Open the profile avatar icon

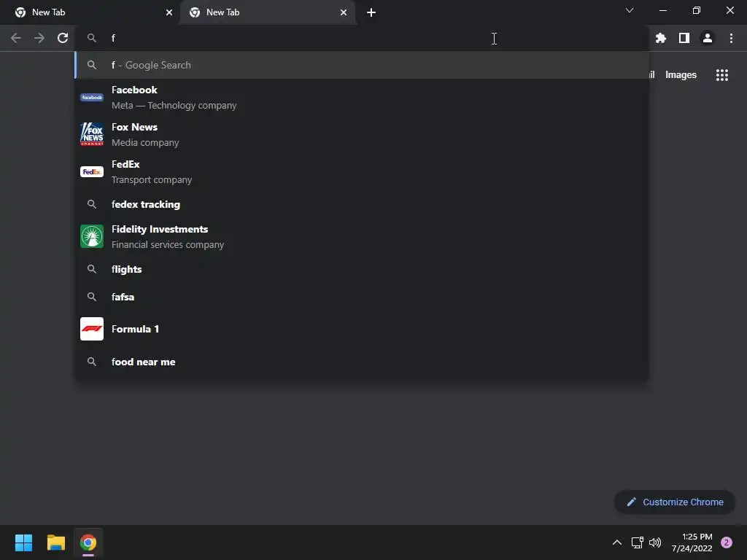[708, 38]
